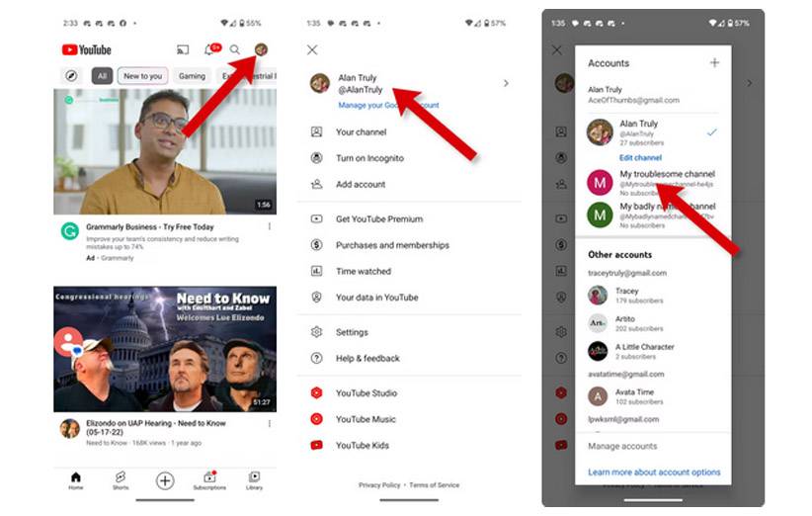Play the Elizondo on UAP Hearing video
The width and height of the screenshot is (812, 516).
point(165,349)
